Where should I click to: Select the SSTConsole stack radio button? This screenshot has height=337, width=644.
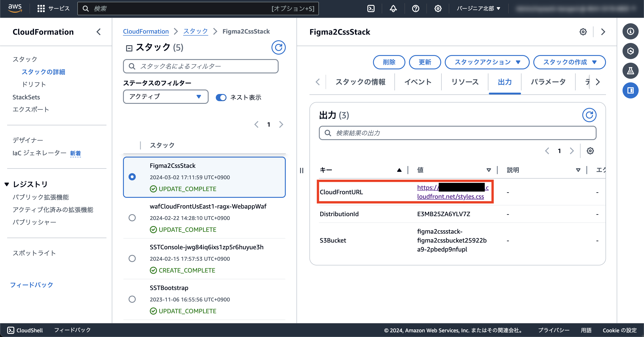(132, 258)
